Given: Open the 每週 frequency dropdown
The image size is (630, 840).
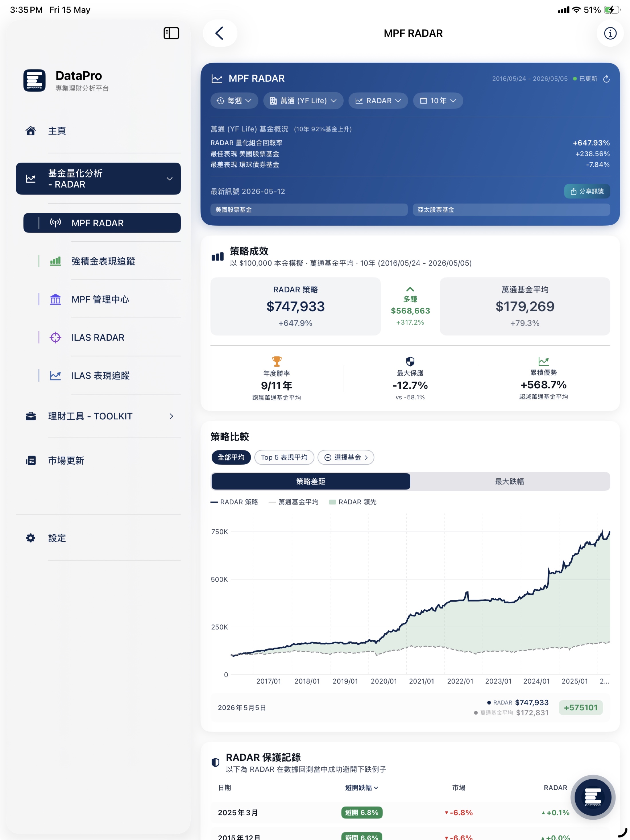Looking at the screenshot, I should [x=234, y=100].
